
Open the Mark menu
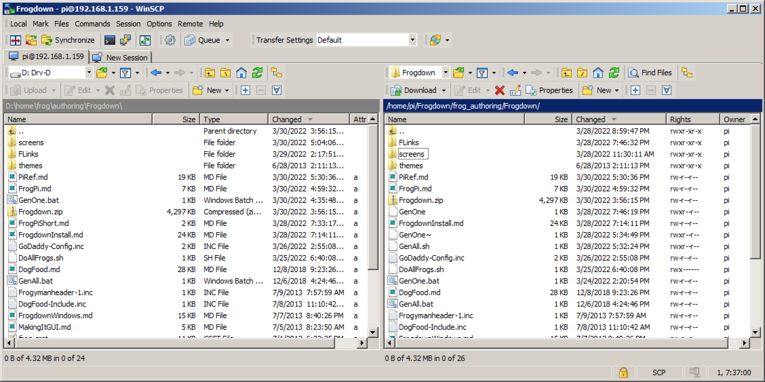point(40,23)
